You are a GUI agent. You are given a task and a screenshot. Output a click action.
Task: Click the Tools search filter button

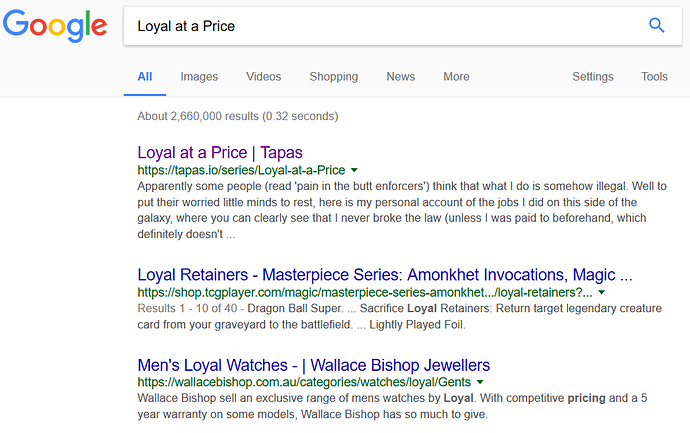tap(654, 77)
